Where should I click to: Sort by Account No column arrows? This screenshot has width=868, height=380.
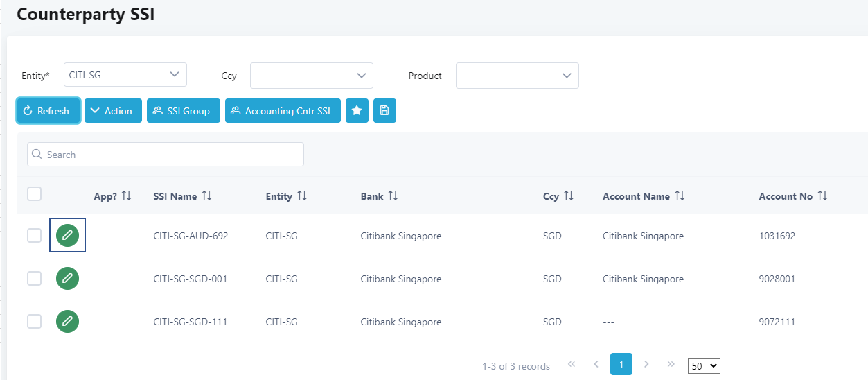[x=822, y=196]
